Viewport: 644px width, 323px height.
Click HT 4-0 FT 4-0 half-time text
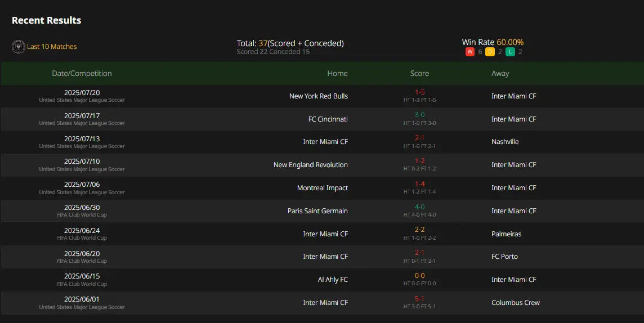coord(419,214)
